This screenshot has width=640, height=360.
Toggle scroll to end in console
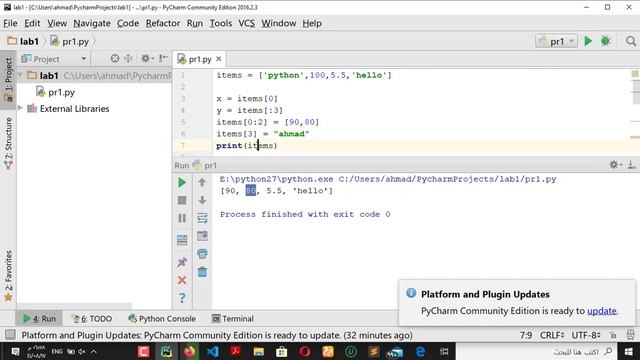[202, 236]
